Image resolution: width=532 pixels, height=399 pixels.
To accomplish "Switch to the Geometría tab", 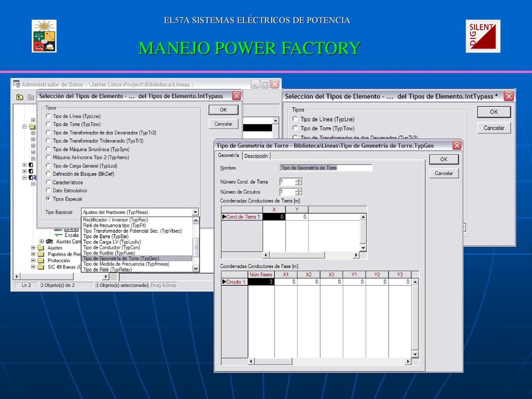I will [x=229, y=155].
